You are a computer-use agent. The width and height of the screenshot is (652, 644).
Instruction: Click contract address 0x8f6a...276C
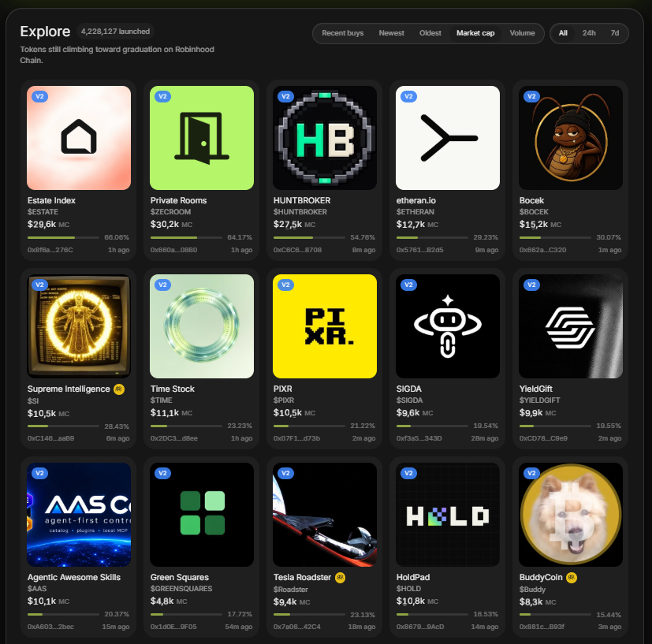point(50,250)
